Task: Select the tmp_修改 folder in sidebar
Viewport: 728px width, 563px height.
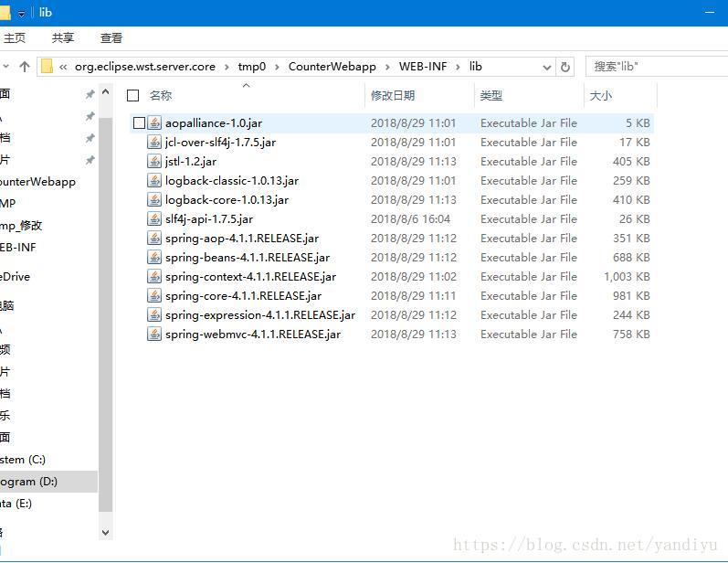Action: 21,226
